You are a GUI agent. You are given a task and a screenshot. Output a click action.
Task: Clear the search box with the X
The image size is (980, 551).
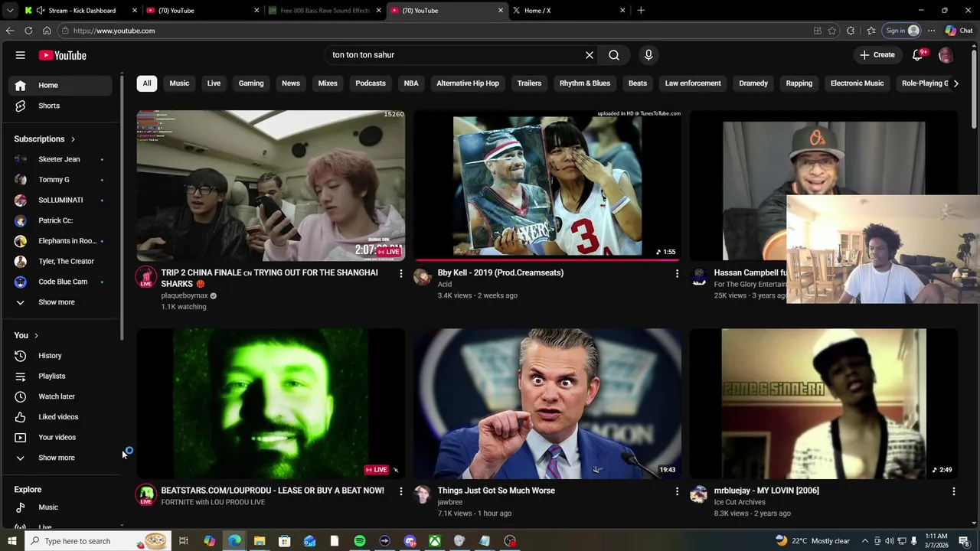click(x=590, y=55)
